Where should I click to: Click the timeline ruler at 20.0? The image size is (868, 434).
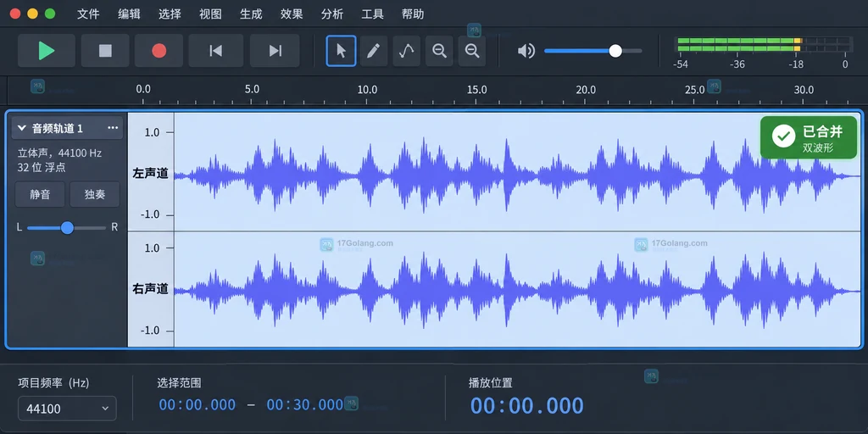click(586, 90)
